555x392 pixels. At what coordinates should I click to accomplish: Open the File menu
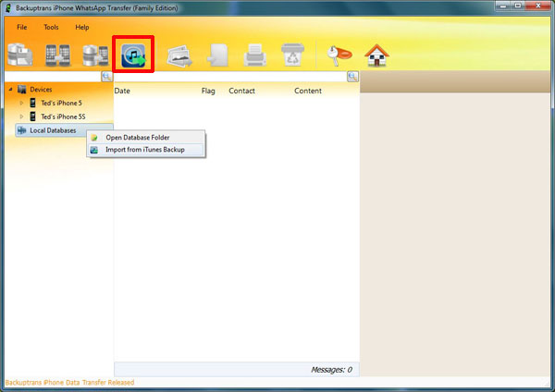tap(22, 27)
